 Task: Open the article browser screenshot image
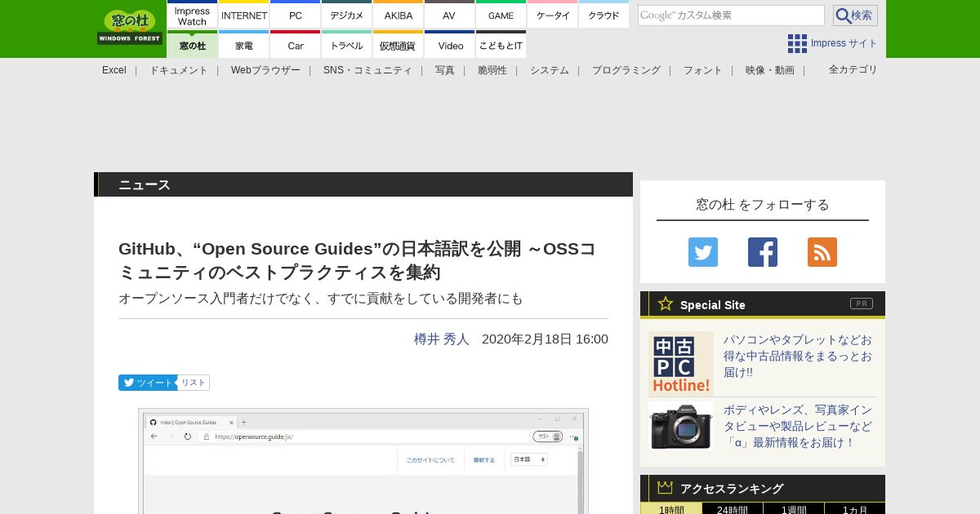tap(363, 461)
